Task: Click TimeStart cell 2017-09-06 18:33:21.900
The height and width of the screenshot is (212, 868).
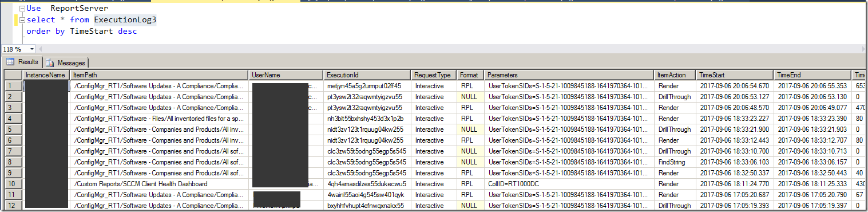Action: pos(735,129)
